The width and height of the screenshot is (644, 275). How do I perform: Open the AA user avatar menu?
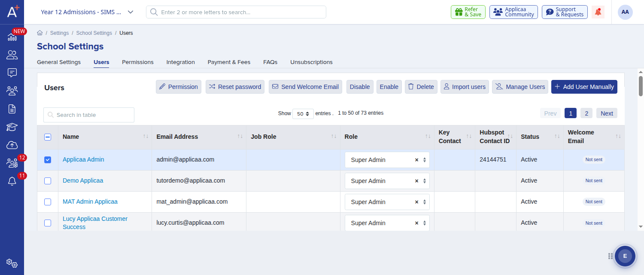click(625, 12)
